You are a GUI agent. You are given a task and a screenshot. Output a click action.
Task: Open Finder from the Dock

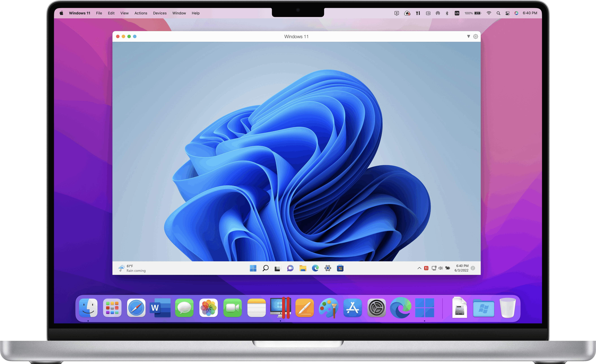[x=88, y=308]
